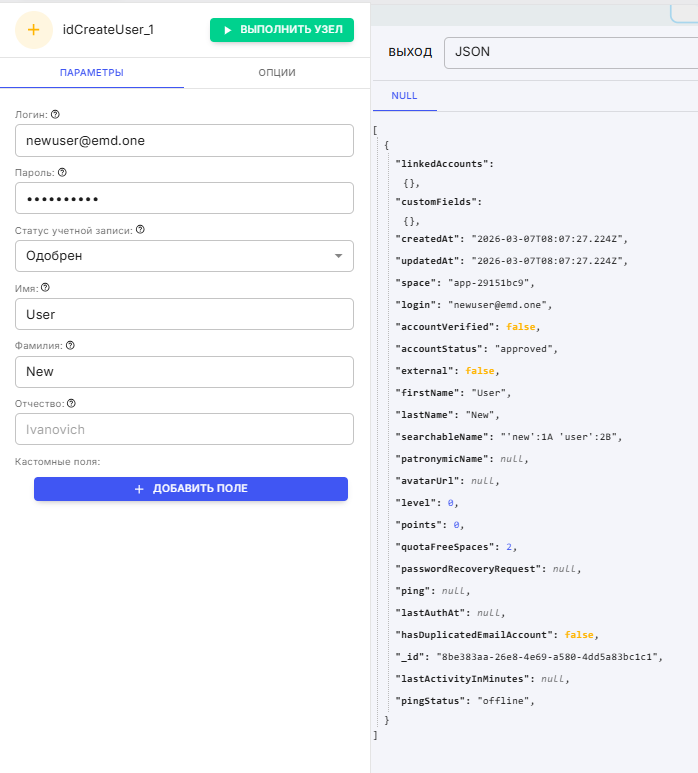The height and width of the screenshot is (773, 698).
Task: Click the Имя field containing User
Action: point(184,314)
